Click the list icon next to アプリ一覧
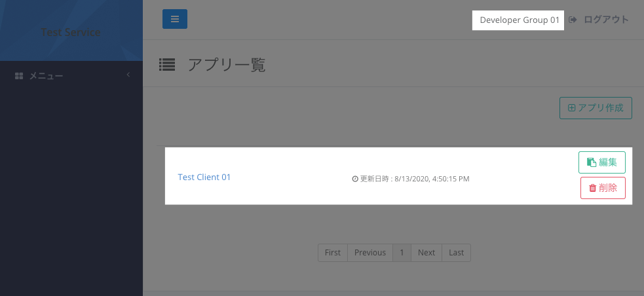This screenshot has height=296, width=644. [x=167, y=65]
